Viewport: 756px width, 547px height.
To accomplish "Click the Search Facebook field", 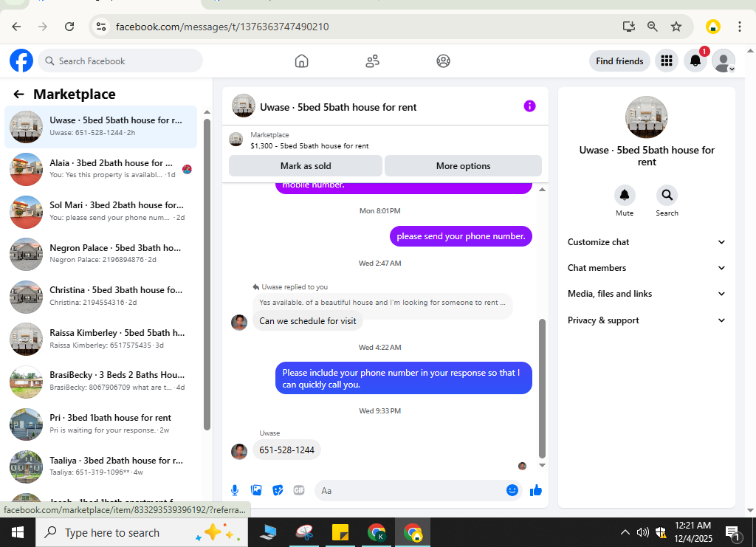I will 120,61.
